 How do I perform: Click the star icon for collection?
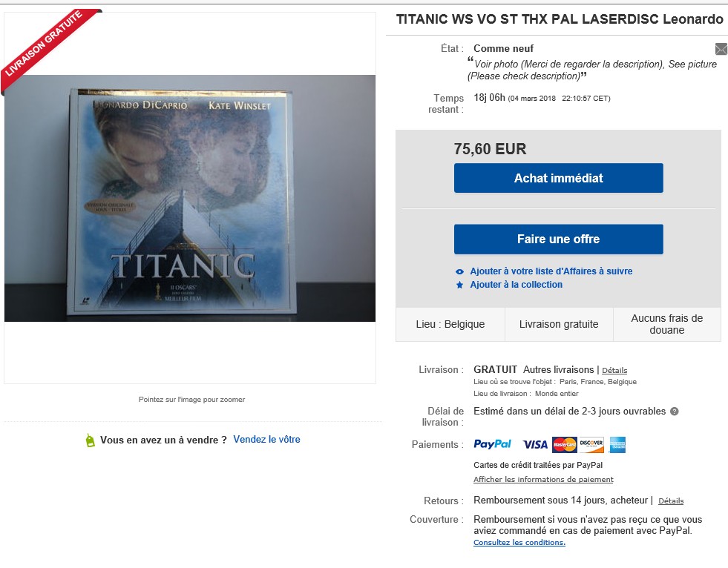(459, 285)
